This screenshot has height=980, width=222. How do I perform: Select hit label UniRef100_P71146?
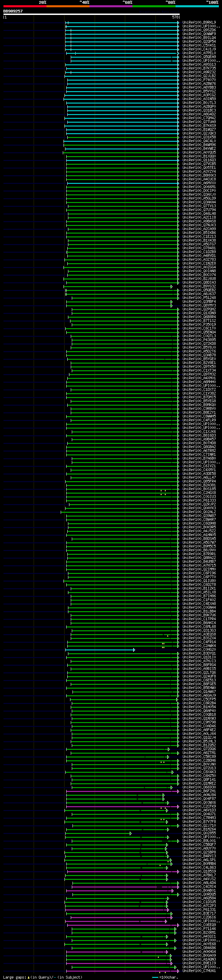point(199,929)
